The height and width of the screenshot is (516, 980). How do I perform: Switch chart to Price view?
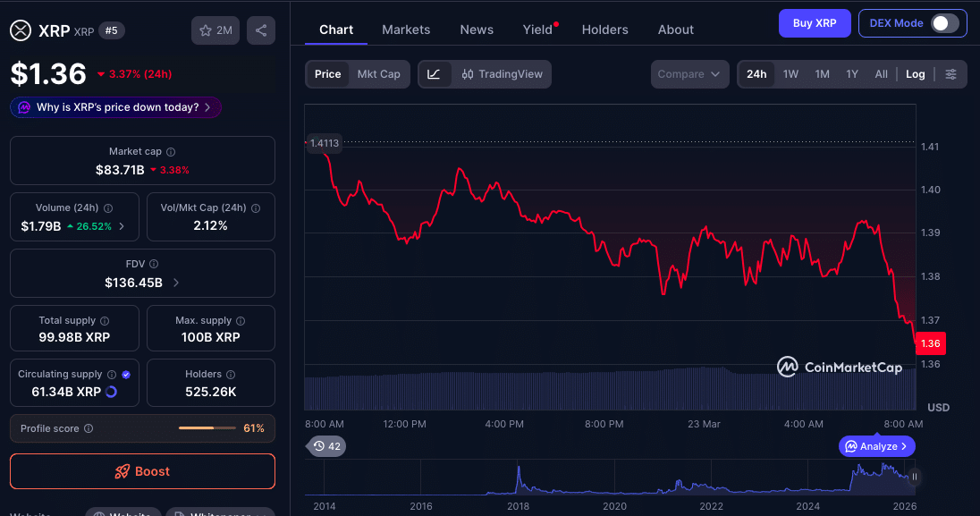(327, 74)
